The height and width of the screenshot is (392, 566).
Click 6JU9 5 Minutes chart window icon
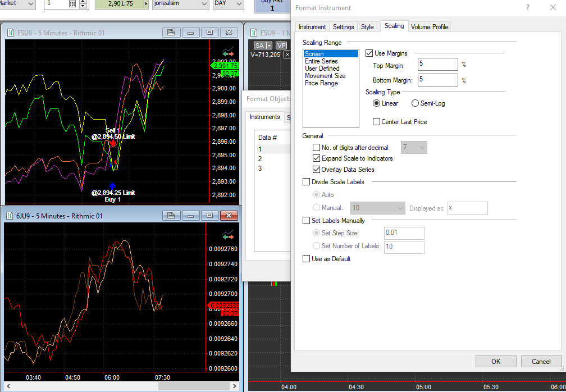tap(10, 216)
